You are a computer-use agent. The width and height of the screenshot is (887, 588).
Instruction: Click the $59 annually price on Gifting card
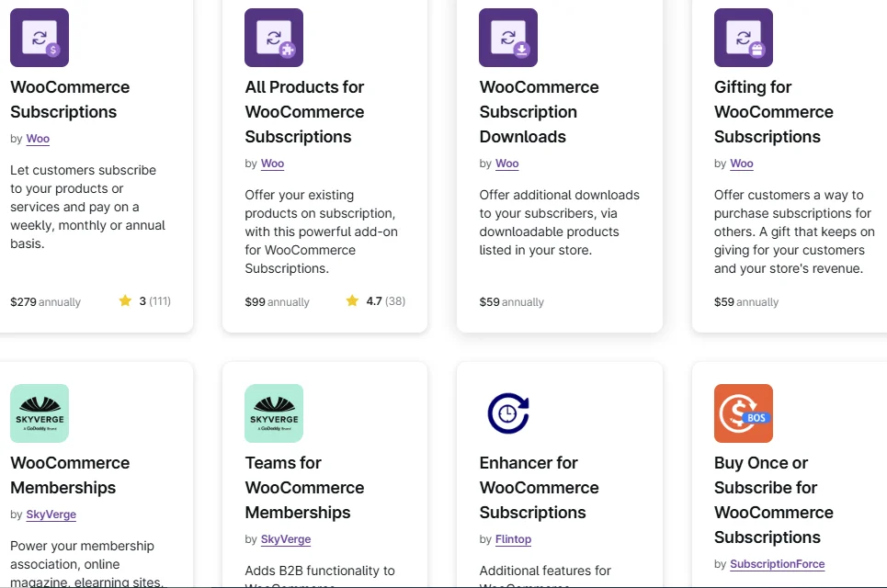[x=746, y=302]
